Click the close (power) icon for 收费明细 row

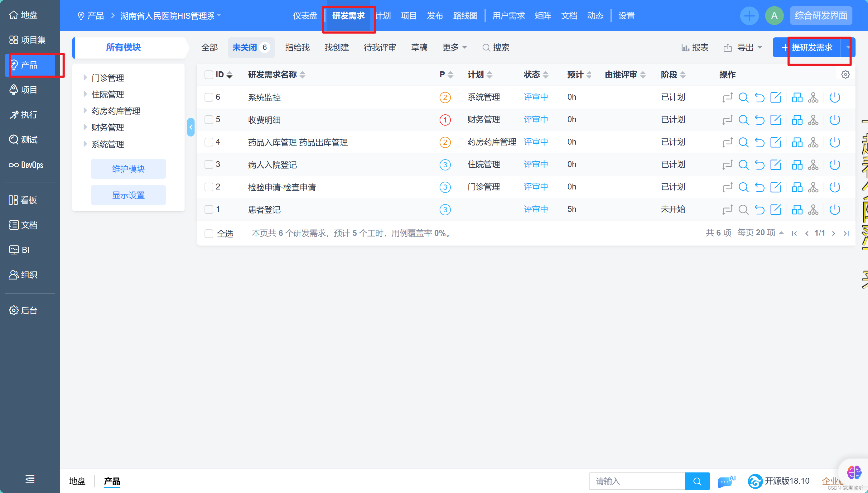(x=834, y=120)
